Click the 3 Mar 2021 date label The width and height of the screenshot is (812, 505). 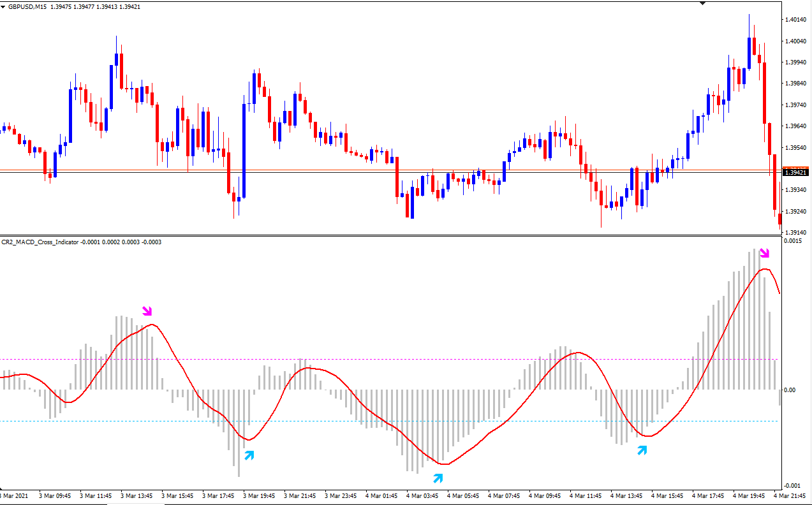pyautogui.click(x=14, y=495)
